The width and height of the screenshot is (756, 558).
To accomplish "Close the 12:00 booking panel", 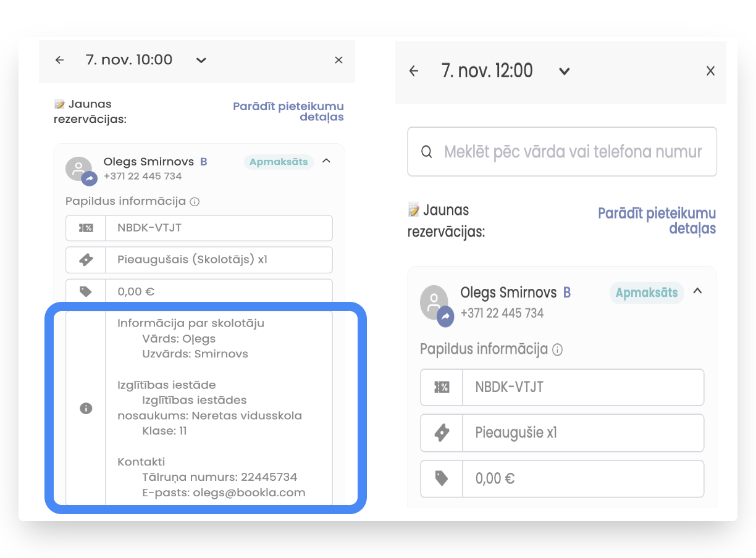I will point(710,71).
